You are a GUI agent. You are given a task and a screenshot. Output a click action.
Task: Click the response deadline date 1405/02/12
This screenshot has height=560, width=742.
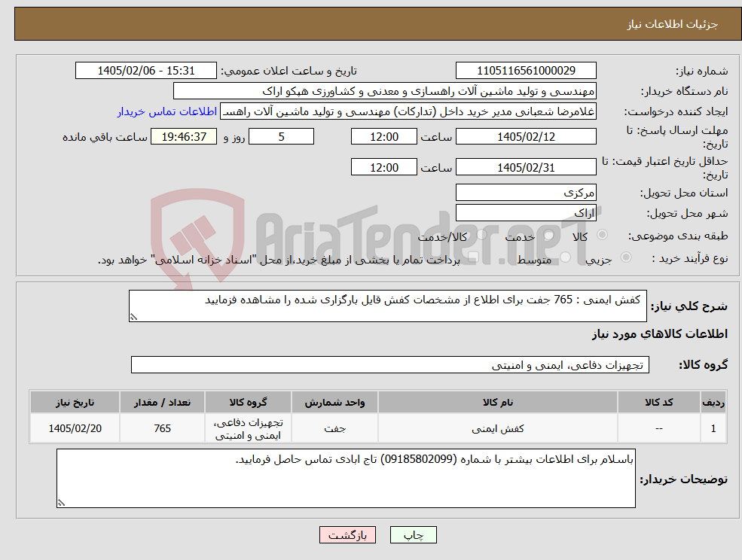526,137
